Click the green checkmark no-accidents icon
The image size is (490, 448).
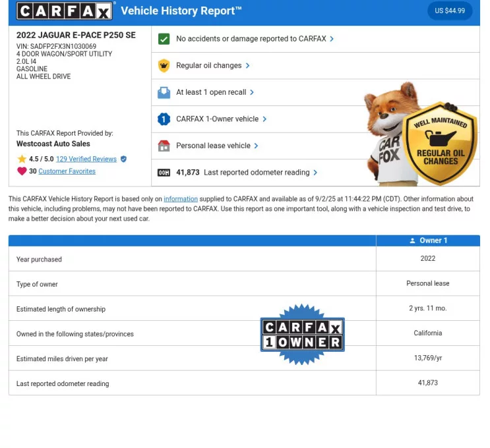tap(164, 39)
